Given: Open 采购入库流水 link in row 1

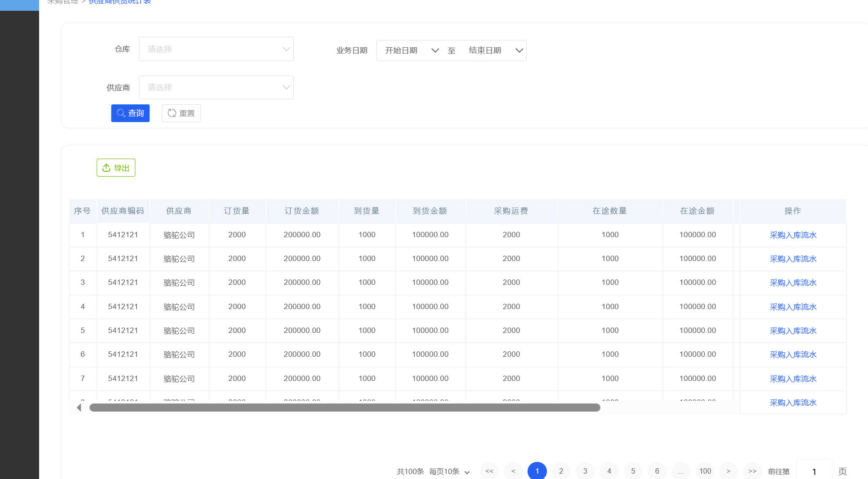Looking at the screenshot, I should point(793,235).
